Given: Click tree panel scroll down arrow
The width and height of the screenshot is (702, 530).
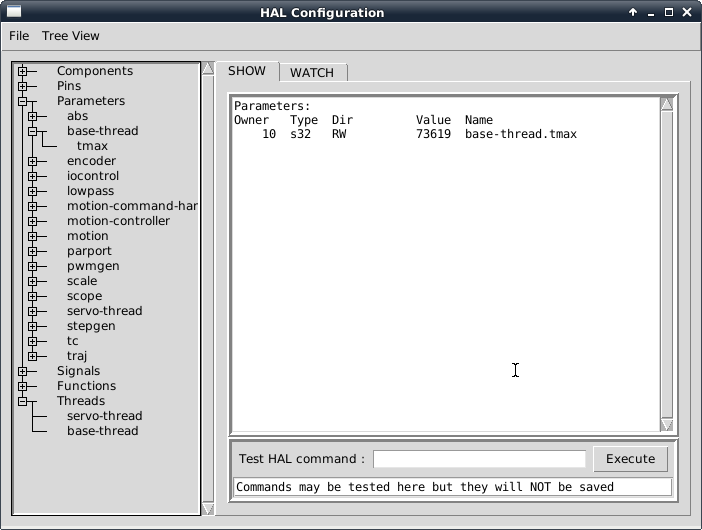Looking at the screenshot, I should pos(208,509).
